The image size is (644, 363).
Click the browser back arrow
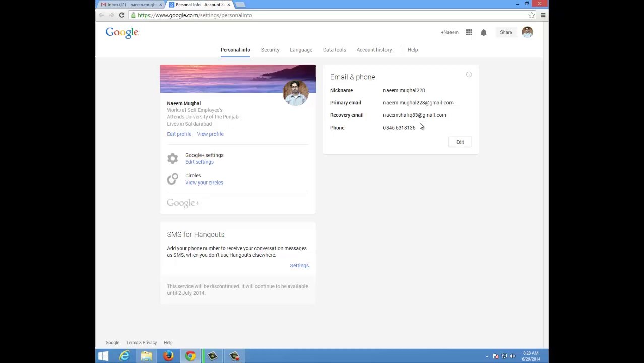point(101,15)
